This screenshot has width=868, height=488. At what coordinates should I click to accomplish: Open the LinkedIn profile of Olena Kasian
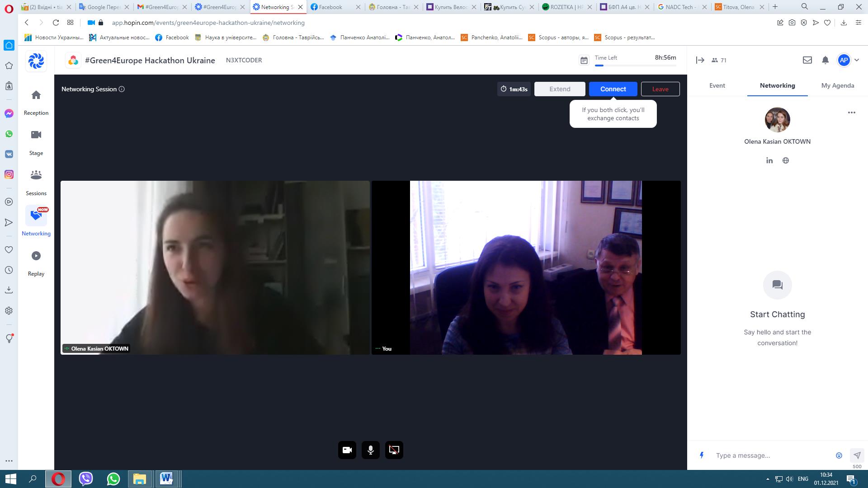pos(769,160)
